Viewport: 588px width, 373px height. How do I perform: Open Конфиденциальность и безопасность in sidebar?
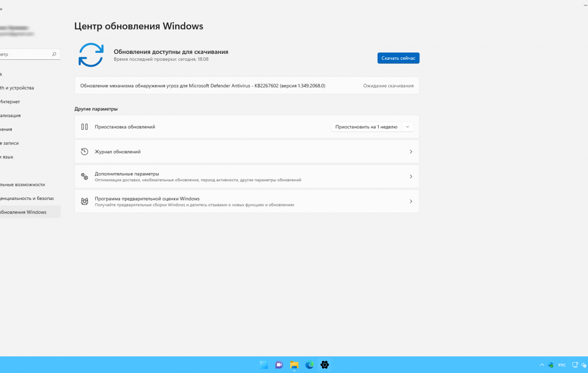[x=30, y=198]
